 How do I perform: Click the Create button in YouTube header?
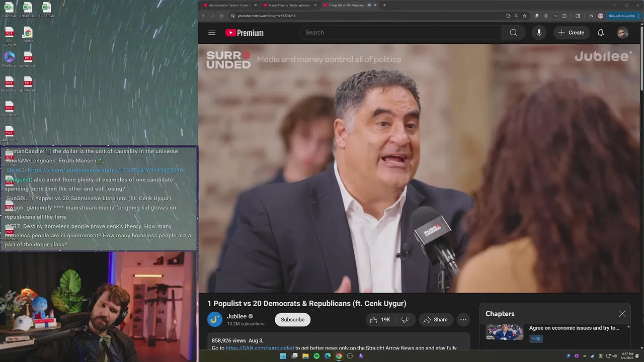click(571, 33)
